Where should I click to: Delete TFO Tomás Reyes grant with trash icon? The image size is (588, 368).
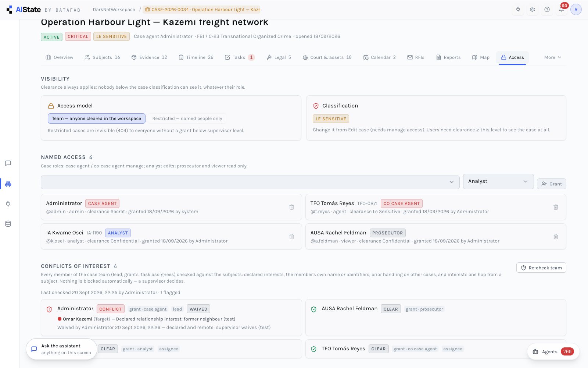556,207
